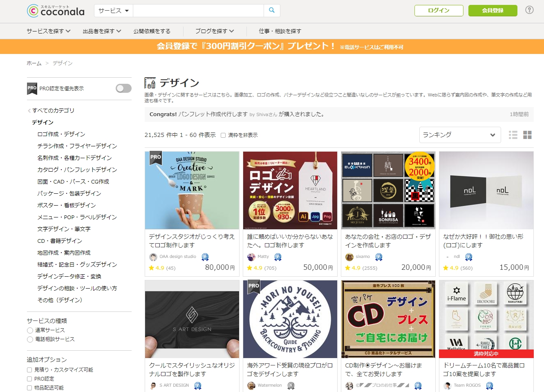Open the サービス search category dropdown
This screenshot has width=544, height=392.
[x=114, y=11]
